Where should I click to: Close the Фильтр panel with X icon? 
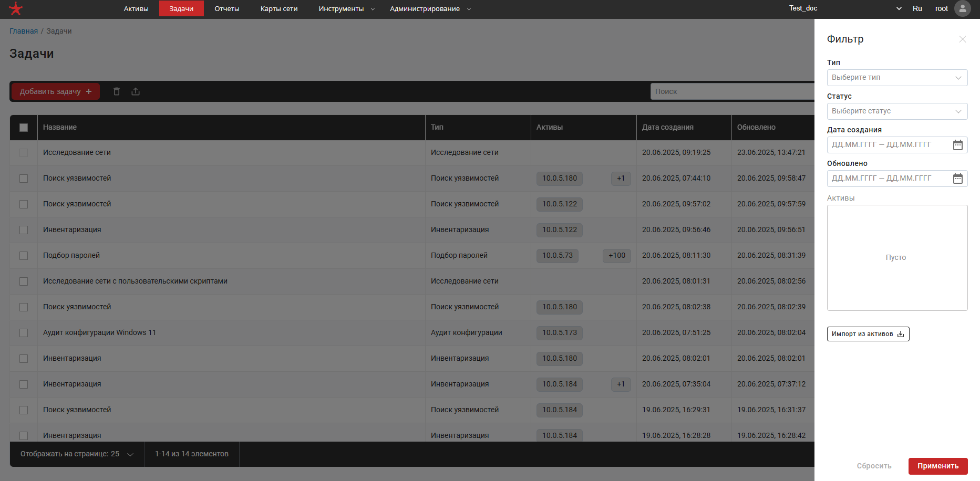coord(962,39)
